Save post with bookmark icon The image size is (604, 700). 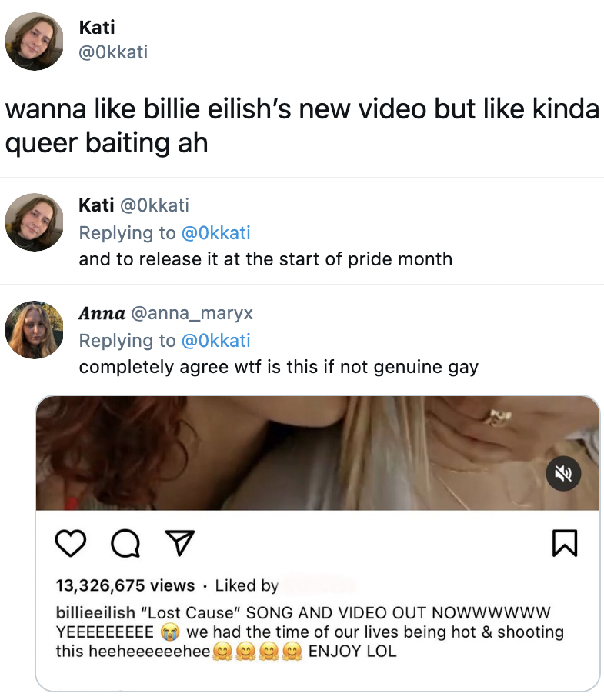(565, 543)
